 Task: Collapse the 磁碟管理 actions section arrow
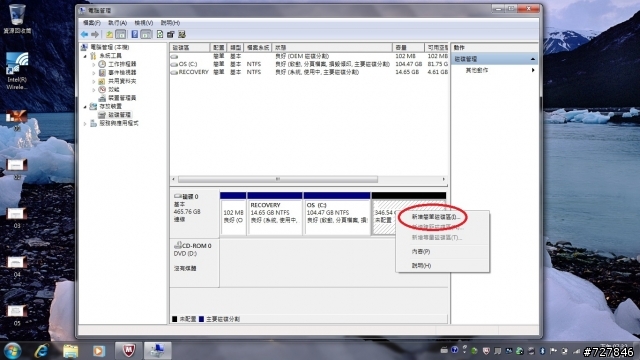pyautogui.click(x=533, y=59)
